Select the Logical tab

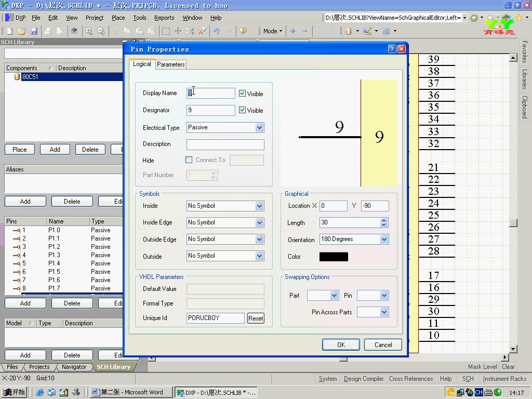tap(142, 64)
